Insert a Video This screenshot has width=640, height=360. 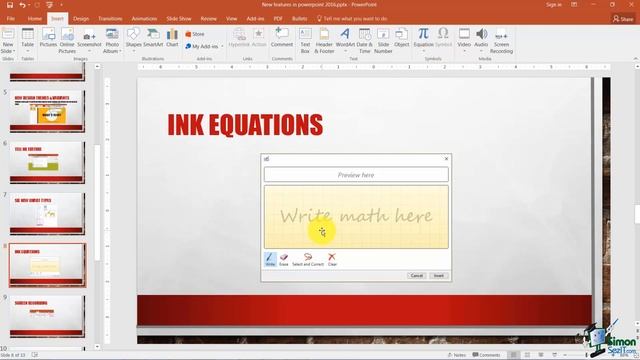click(x=464, y=39)
